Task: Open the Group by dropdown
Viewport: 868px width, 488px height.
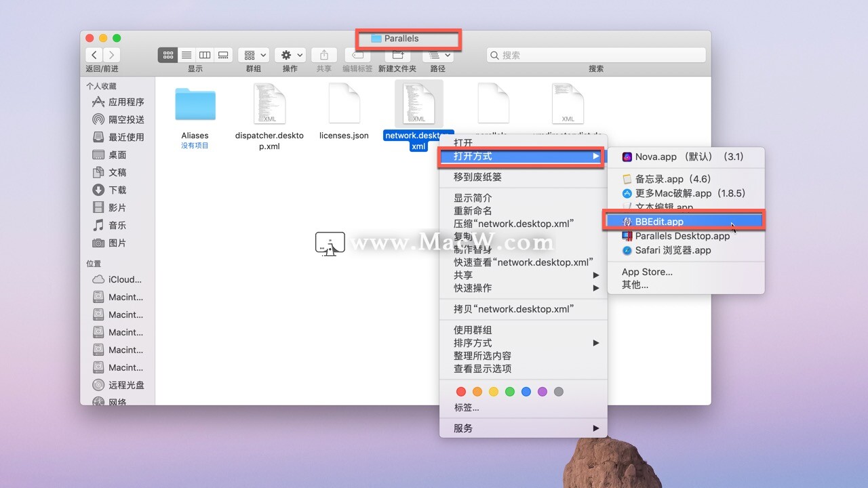Action: pyautogui.click(x=254, y=55)
